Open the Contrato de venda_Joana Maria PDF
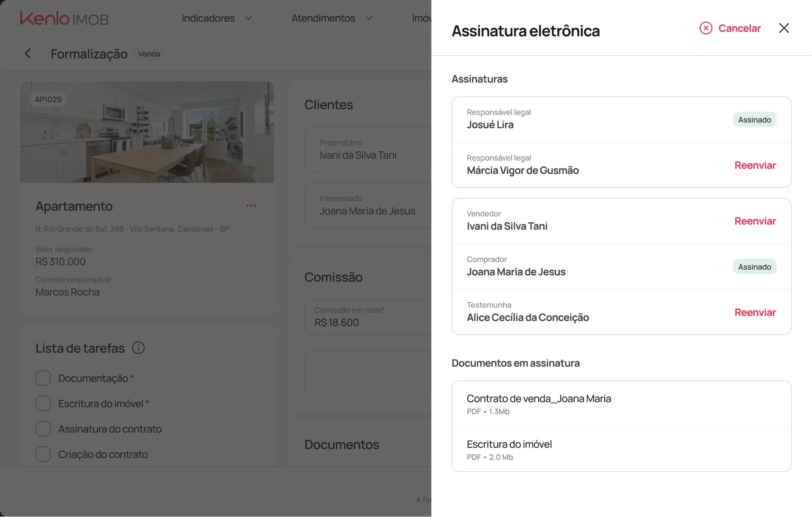Screen dimensions: 812x517 click(x=539, y=398)
